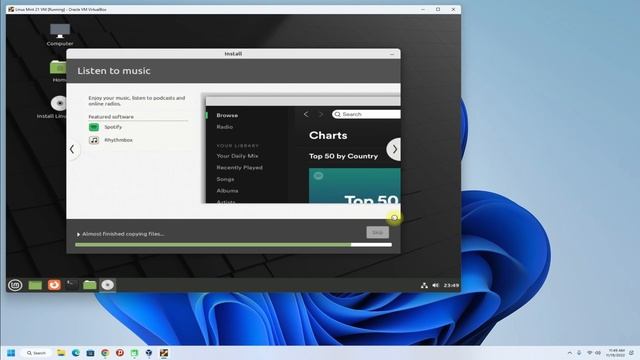This screenshot has width=640, height=360.
Task: Open Microsoft Edge from Windows taskbar
Action: [x=76, y=353]
